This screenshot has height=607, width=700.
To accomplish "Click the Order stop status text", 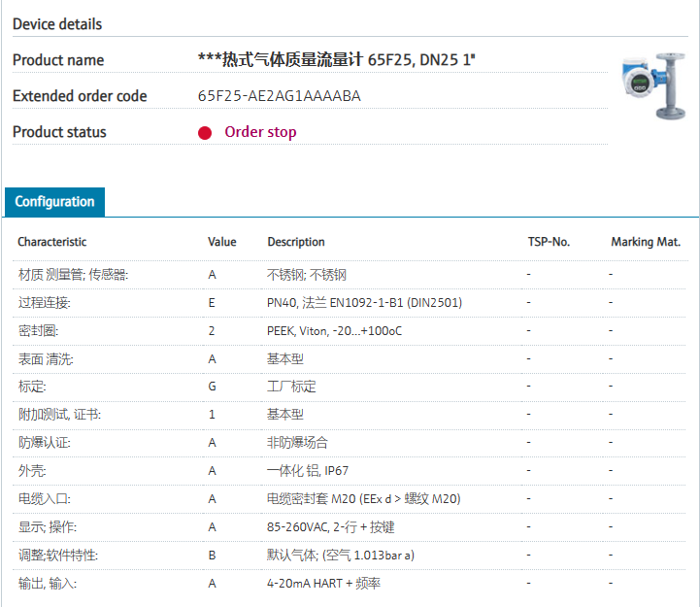I will (x=260, y=132).
